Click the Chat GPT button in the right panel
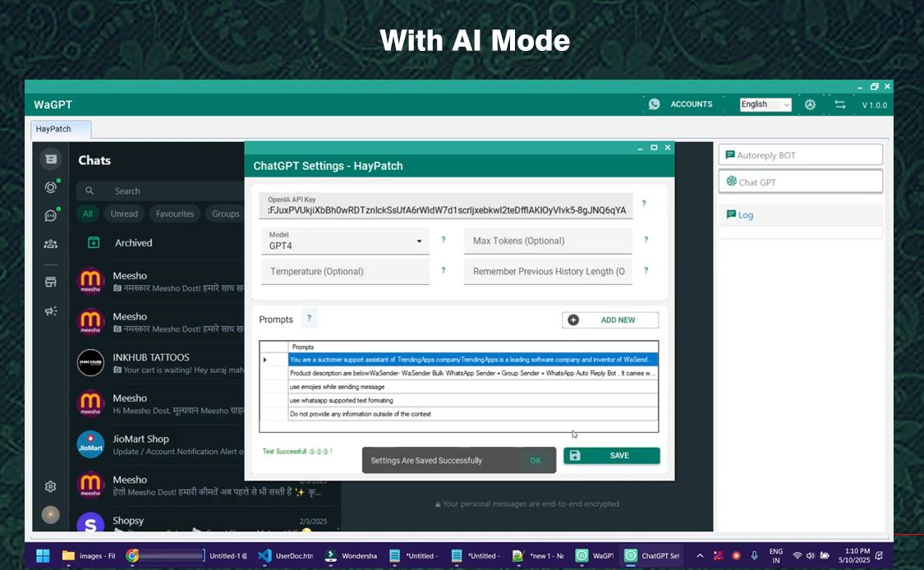The height and width of the screenshot is (570, 924). [801, 182]
